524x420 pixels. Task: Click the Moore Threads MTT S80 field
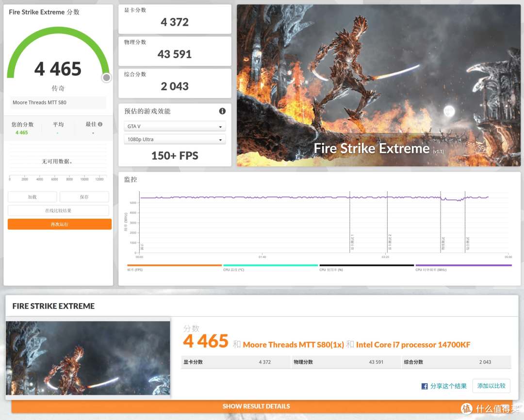tap(58, 103)
